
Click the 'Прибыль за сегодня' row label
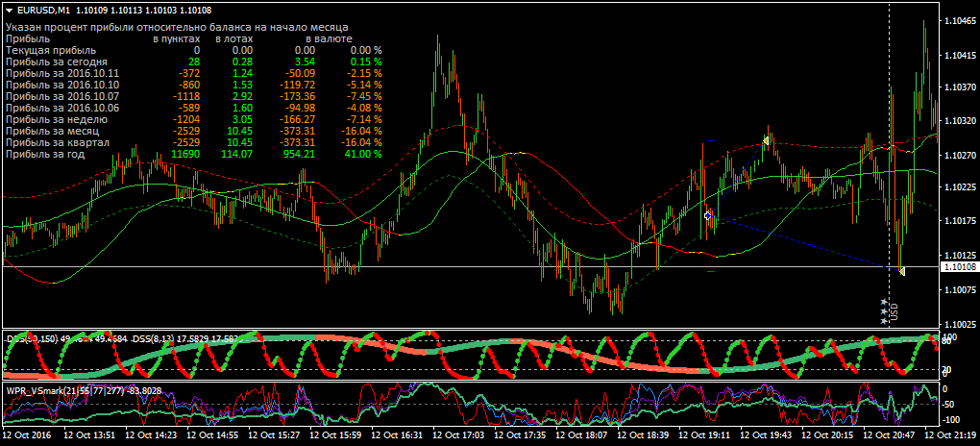[57, 62]
